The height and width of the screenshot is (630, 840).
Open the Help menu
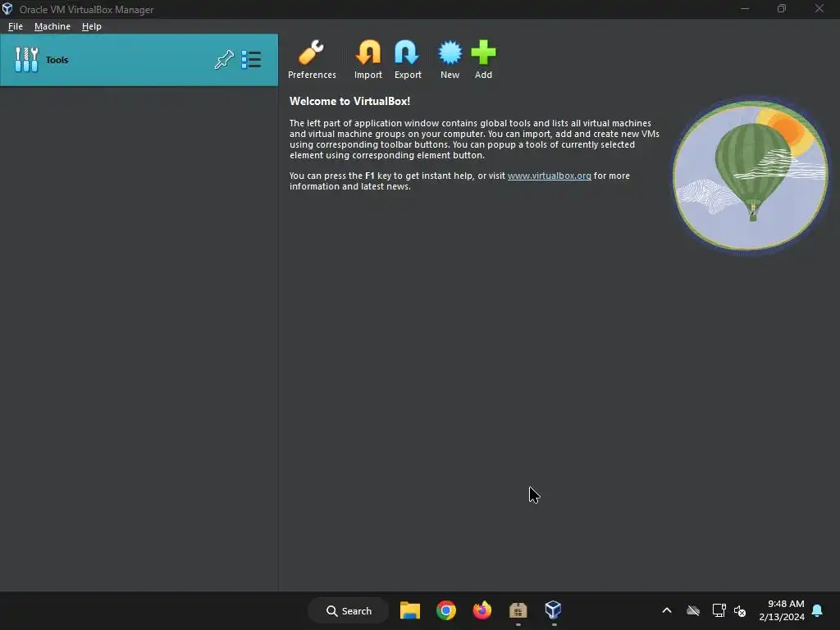tap(92, 26)
